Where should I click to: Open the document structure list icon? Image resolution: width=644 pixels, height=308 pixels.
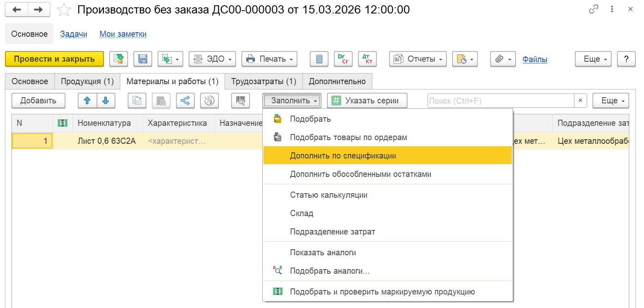click(x=319, y=59)
